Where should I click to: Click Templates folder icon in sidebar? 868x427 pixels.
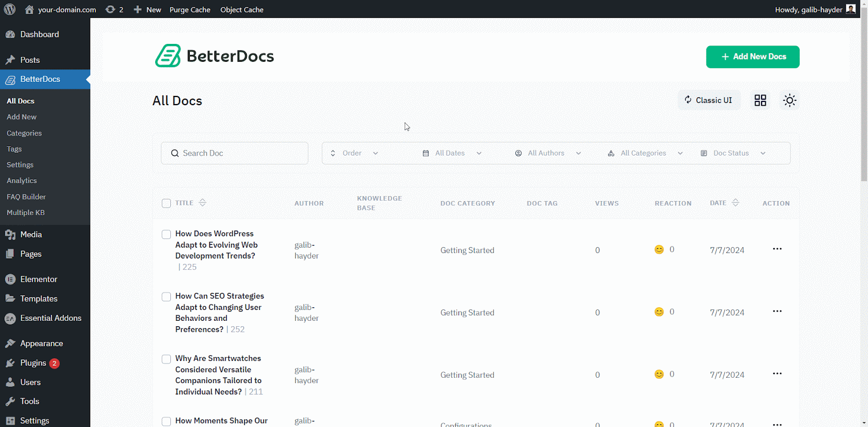10,299
